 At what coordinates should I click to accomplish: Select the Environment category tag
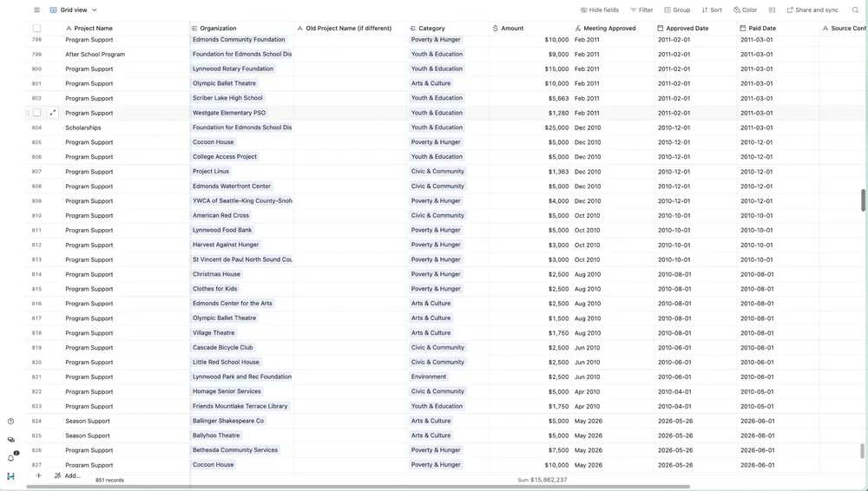click(429, 377)
